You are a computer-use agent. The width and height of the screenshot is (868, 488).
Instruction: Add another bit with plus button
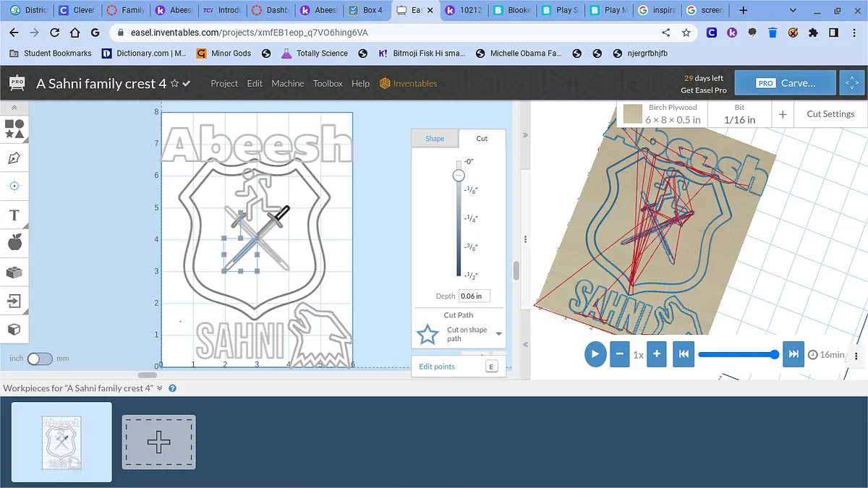click(783, 114)
